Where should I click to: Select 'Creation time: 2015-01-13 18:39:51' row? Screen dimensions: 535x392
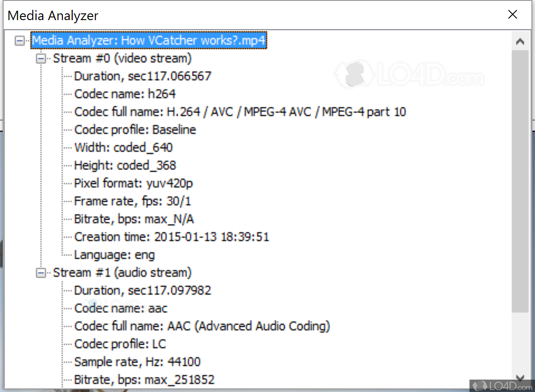(171, 237)
